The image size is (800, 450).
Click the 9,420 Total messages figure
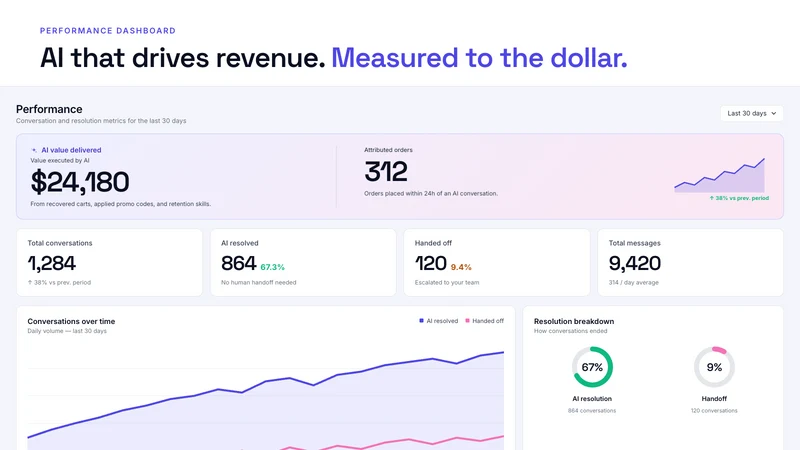click(x=634, y=263)
